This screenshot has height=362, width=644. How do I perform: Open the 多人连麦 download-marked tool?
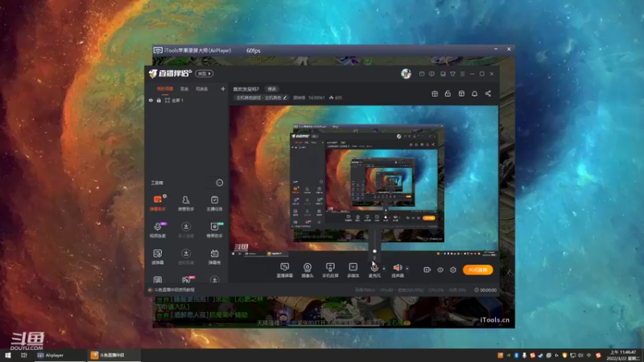[186, 230]
